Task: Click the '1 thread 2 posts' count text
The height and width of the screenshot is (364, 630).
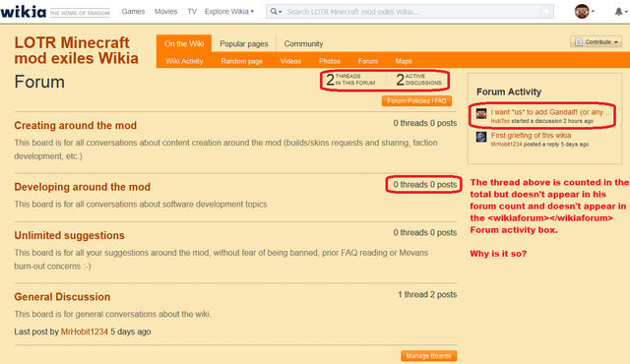Action: tap(427, 294)
